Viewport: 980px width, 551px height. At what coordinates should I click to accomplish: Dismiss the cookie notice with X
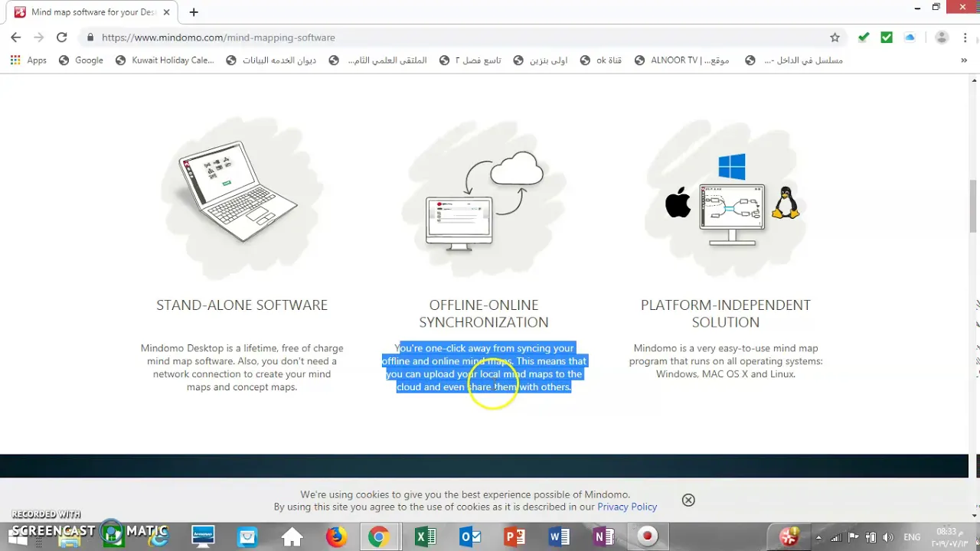coord(688,500)
